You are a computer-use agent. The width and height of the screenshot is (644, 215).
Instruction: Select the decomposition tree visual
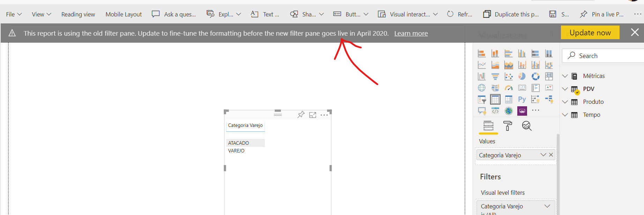tap(549, 100)
